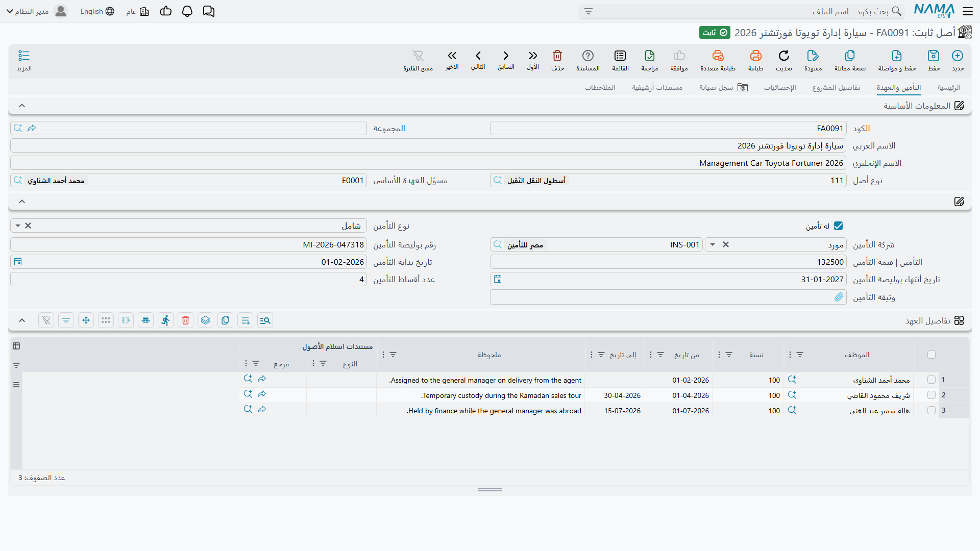Viewport: 980px width, 551px height.
Task: Go to First (الأول) record
Action: pyautogui.click(x=533, y=56)
